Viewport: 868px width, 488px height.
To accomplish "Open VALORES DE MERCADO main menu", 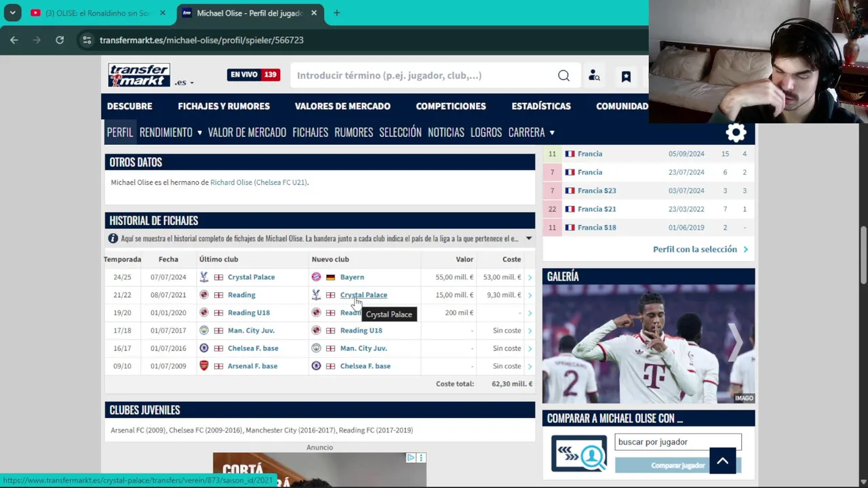I will point(342,106).
